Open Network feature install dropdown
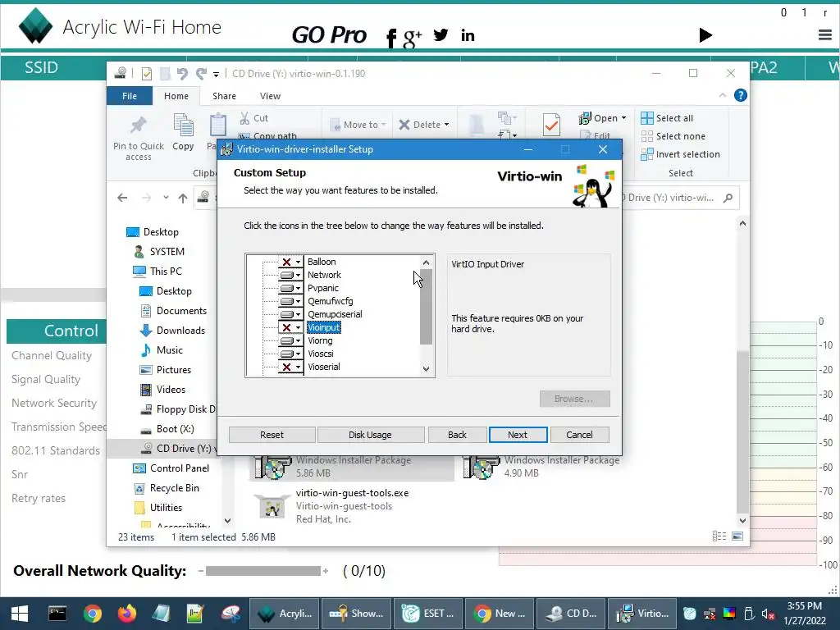The image size is (840, 630). 290,275
